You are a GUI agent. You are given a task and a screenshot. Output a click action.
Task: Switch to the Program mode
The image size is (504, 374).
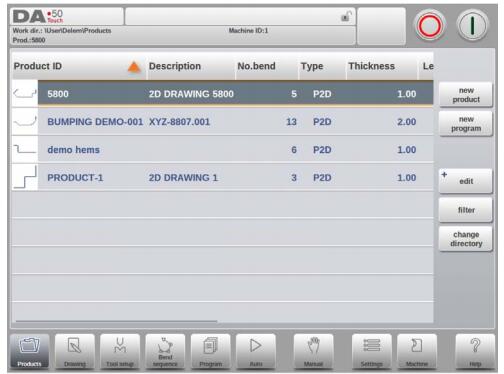pos(211,352)
